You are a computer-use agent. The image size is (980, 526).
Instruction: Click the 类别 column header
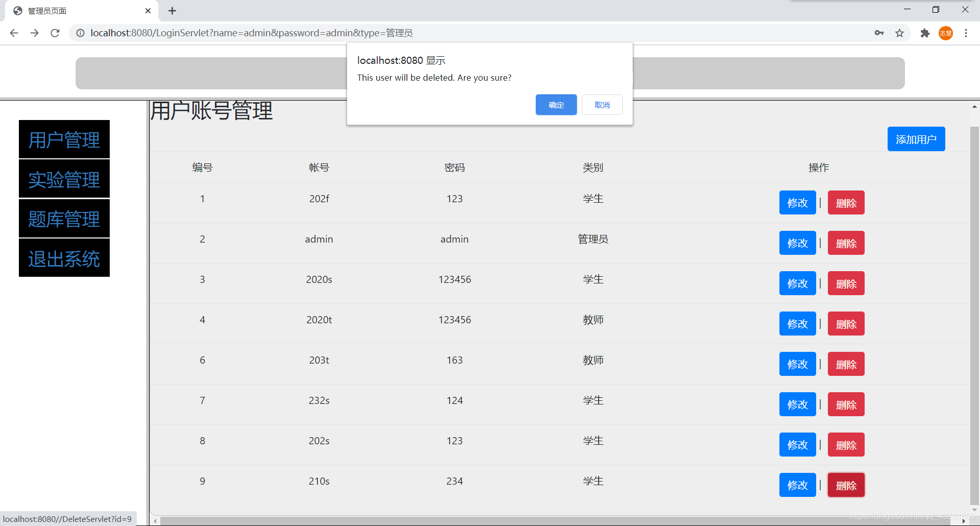click(593, 168)
